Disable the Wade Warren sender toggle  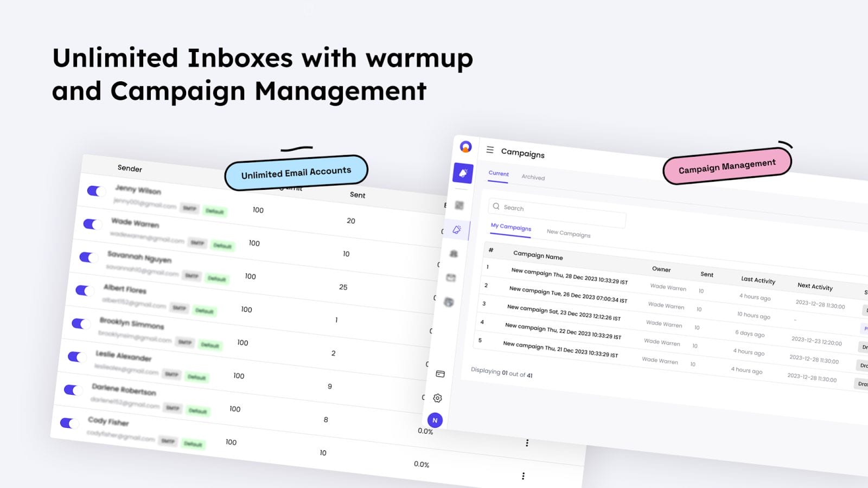pos(92,224)
